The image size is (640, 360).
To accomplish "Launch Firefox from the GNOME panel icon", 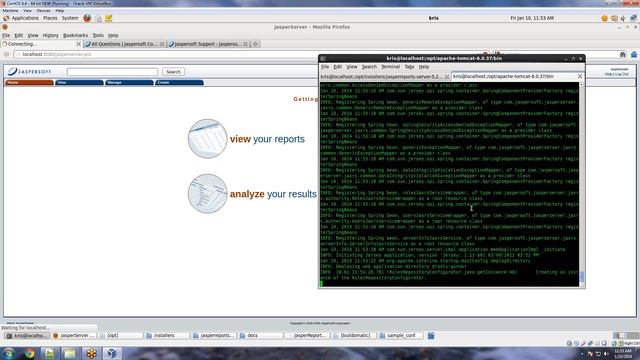I will 87,18.
